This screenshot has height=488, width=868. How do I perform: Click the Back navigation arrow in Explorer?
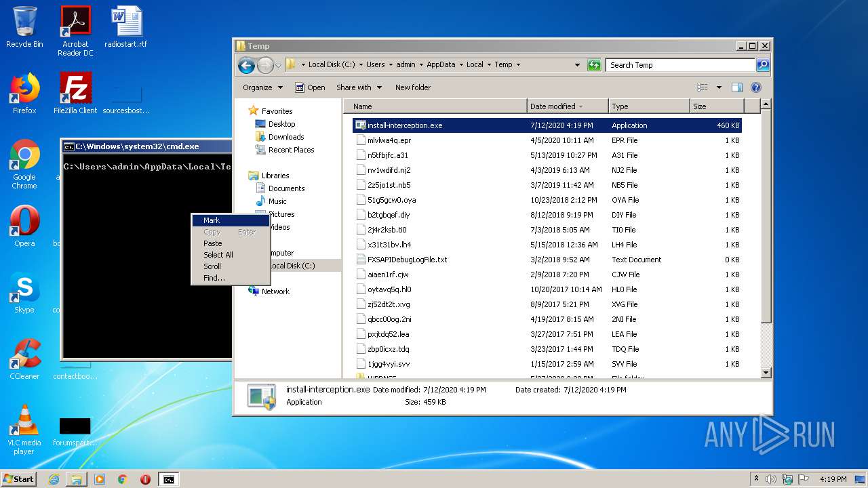pos(246,65)
